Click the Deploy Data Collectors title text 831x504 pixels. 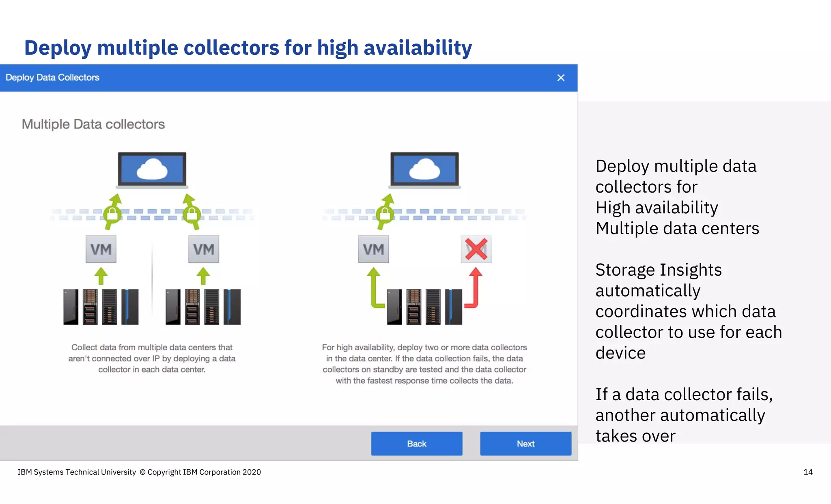pyautogui.click(x=52, y=77)
